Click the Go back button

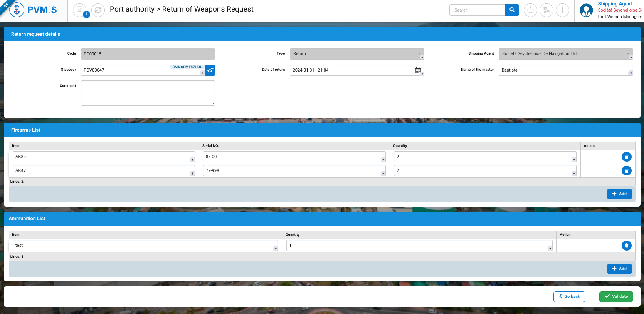569,297
